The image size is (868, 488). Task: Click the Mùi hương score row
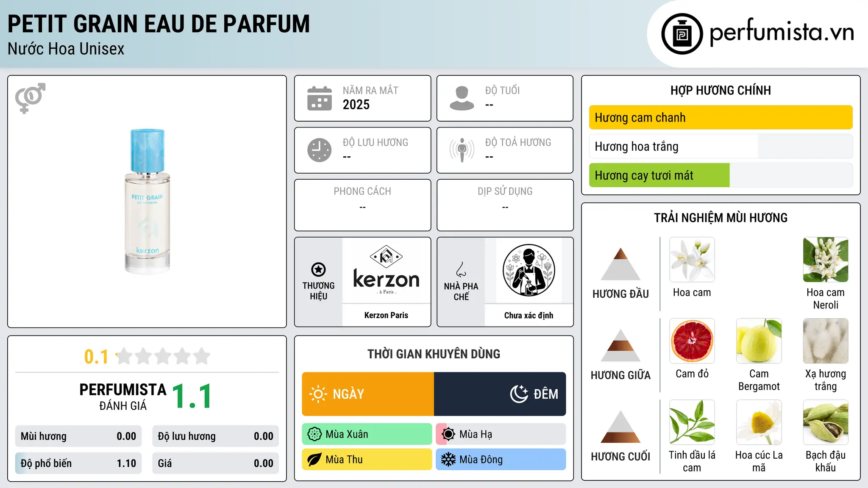point(78,436)
